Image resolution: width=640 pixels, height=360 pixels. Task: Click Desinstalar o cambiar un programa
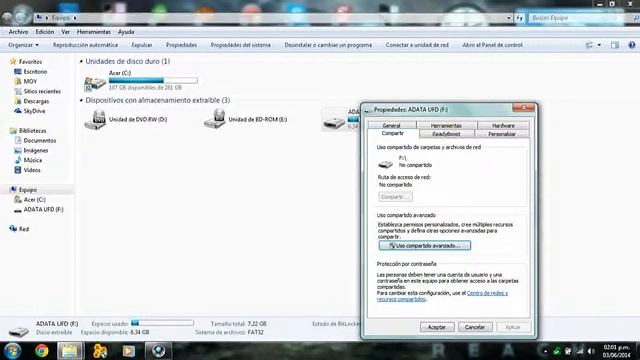328,45
